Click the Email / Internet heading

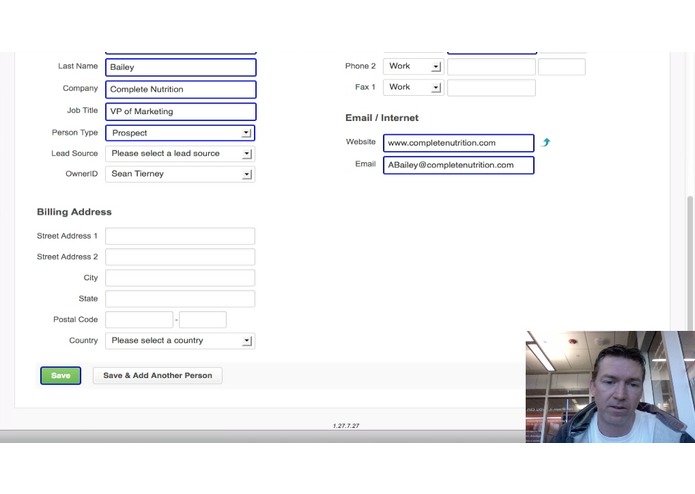[382, 118]
